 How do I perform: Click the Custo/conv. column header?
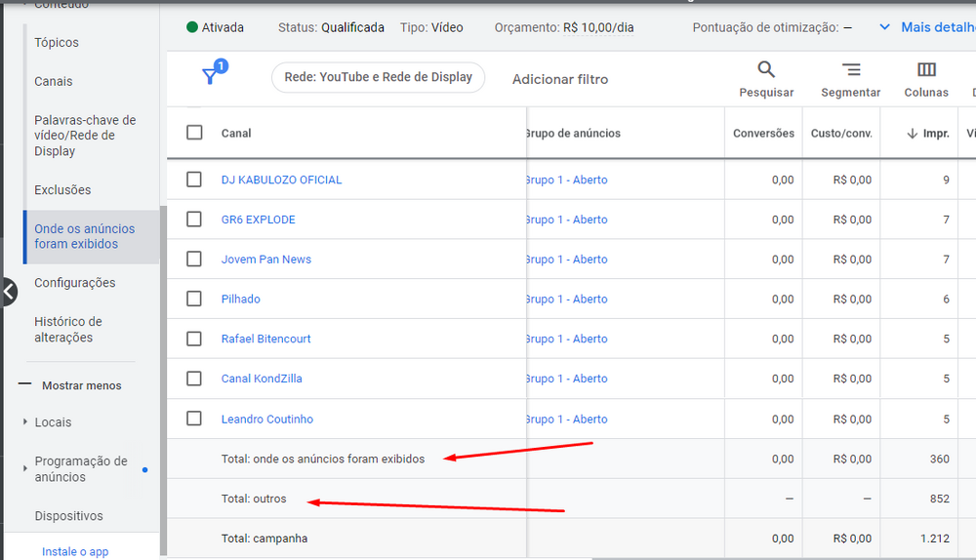[x=841, y=133]
